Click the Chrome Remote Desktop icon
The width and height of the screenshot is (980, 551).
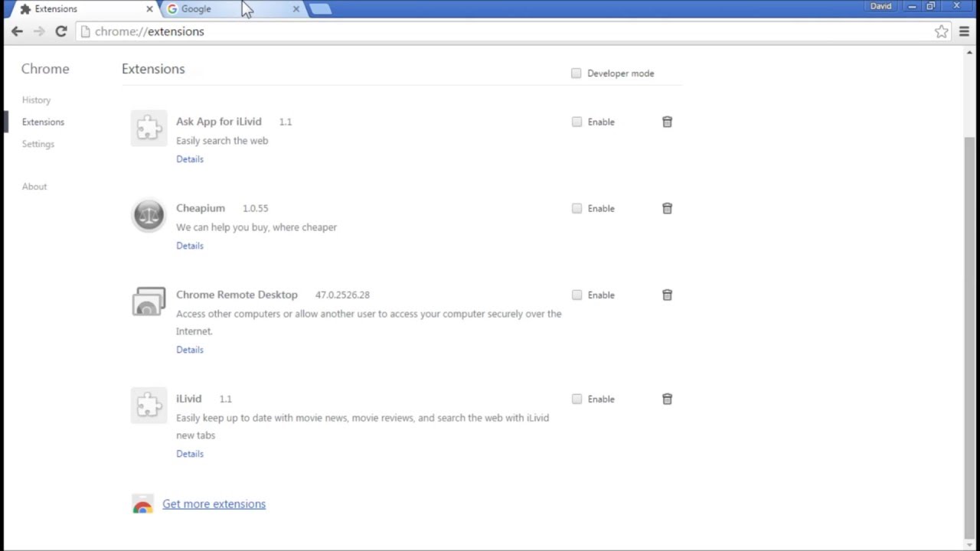point(149,302)
